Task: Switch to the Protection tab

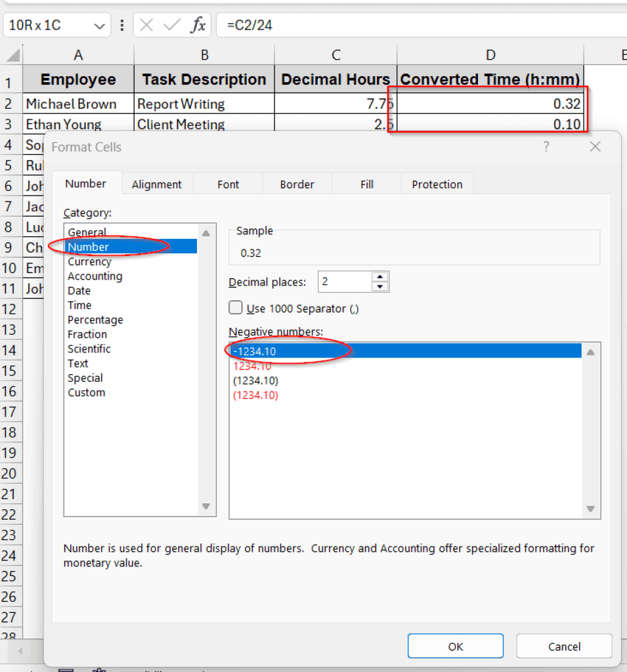Action: click(x=437, y=184)
